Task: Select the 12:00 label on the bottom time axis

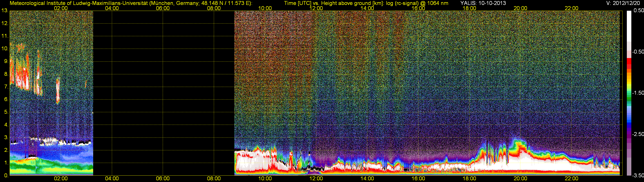Action: 316,179
